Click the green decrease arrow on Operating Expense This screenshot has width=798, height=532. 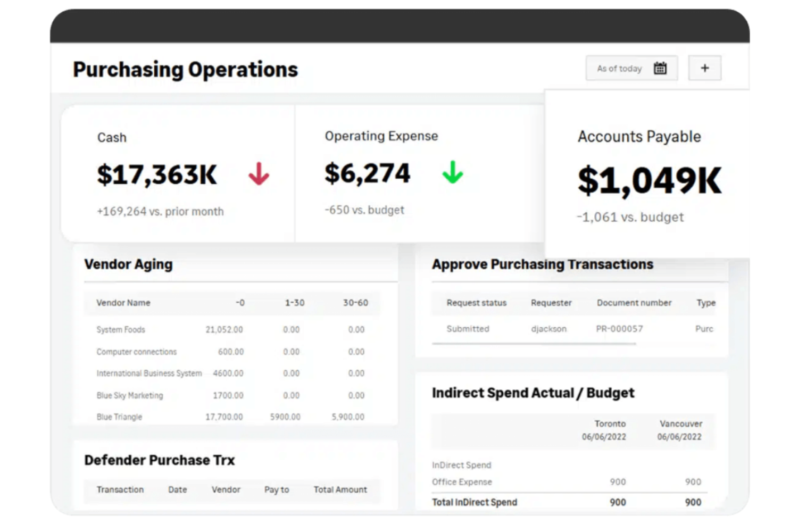click(x=453, y=173)
